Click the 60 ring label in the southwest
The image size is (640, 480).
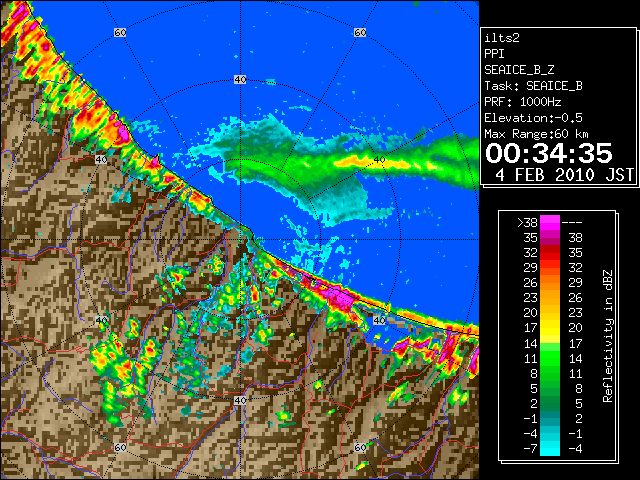pos(120,448)
